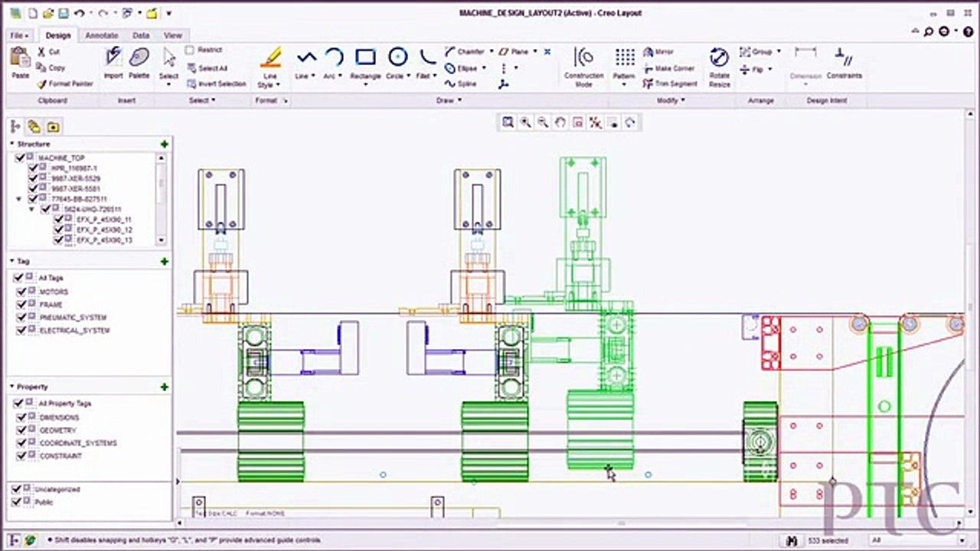
Task: Switch to the Data tab
Action: coord(141,35)
